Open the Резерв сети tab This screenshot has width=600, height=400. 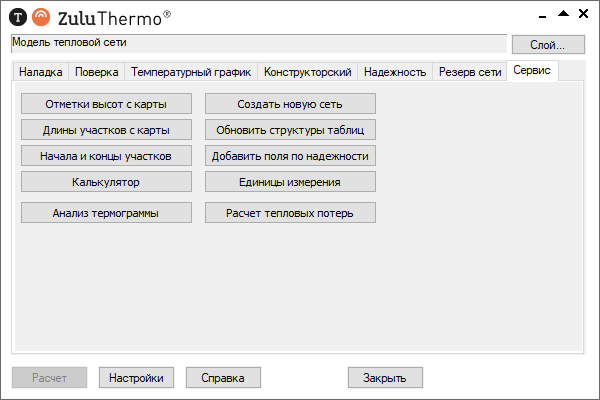click(x=470, y=72)
